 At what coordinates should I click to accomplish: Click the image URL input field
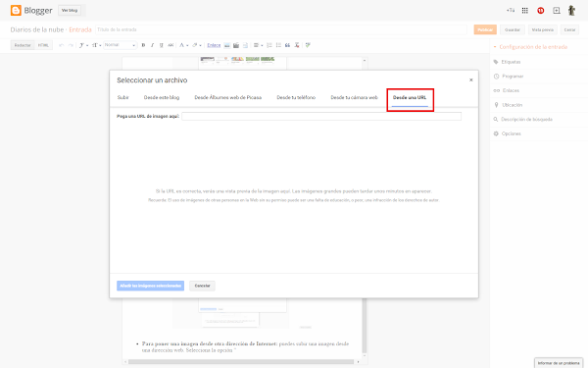point(321,117)
